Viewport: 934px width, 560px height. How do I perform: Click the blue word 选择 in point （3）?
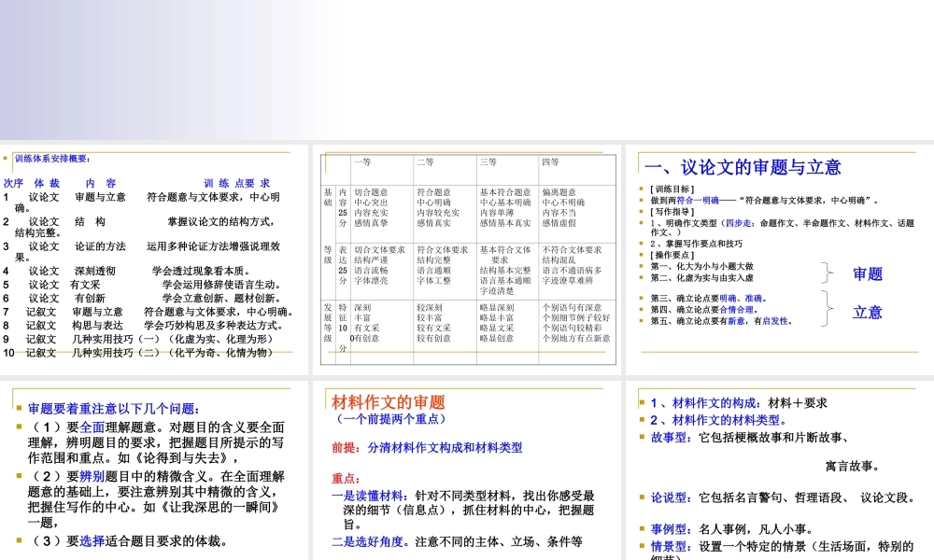pyautogui.click(x=92, y=541)
